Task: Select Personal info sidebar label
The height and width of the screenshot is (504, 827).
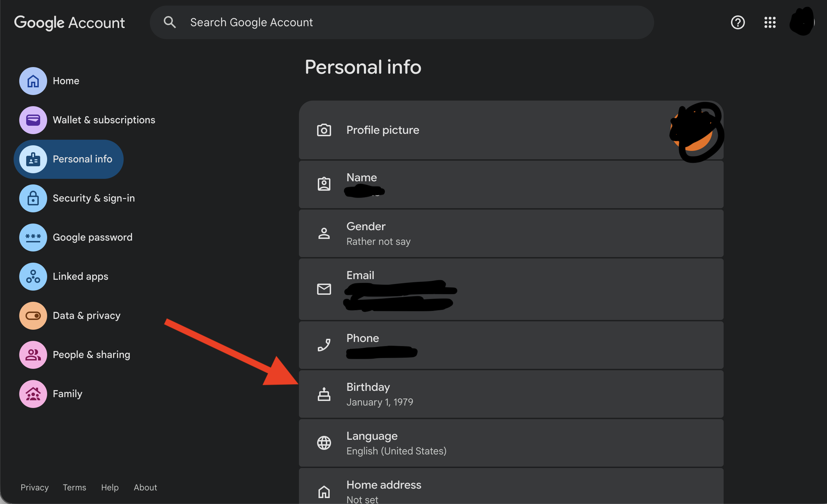Action: (x=82, y=159)
